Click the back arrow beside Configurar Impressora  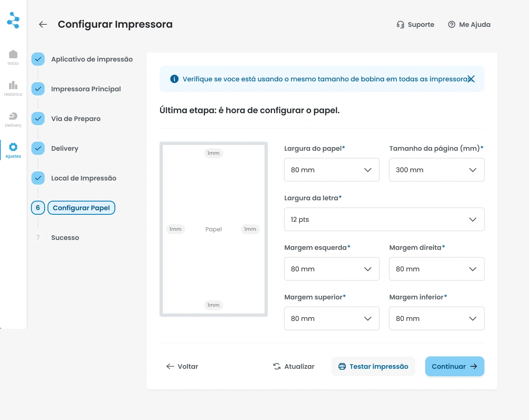[x=43, y=24]
